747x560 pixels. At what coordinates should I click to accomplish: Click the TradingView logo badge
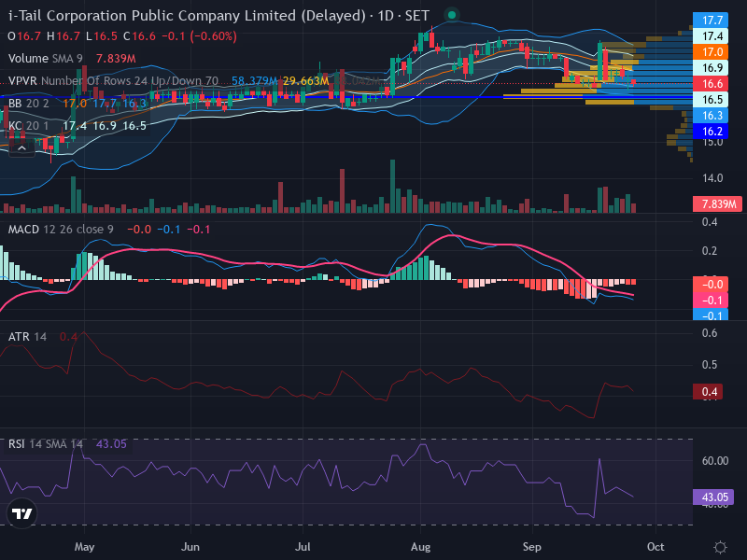[x=21, y=513]
